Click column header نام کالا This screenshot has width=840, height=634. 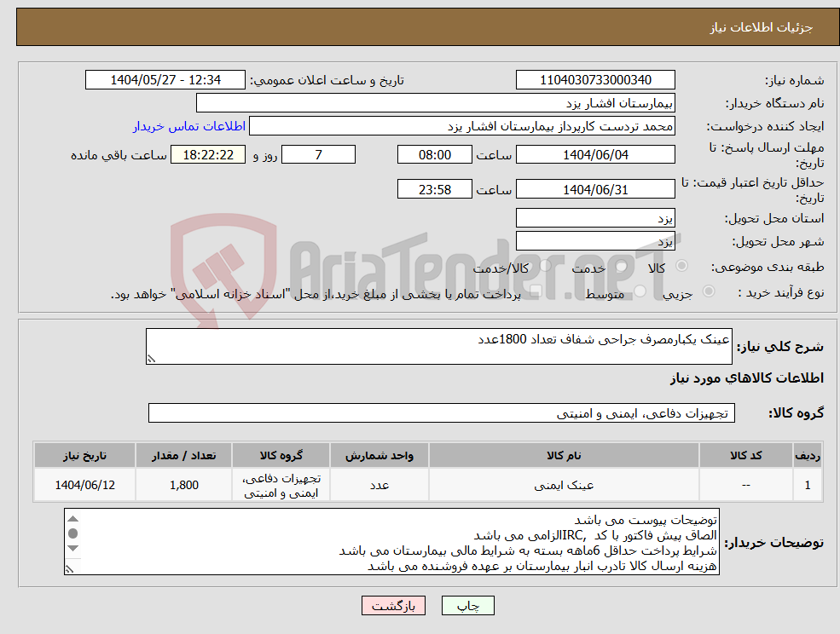[564, 455]
